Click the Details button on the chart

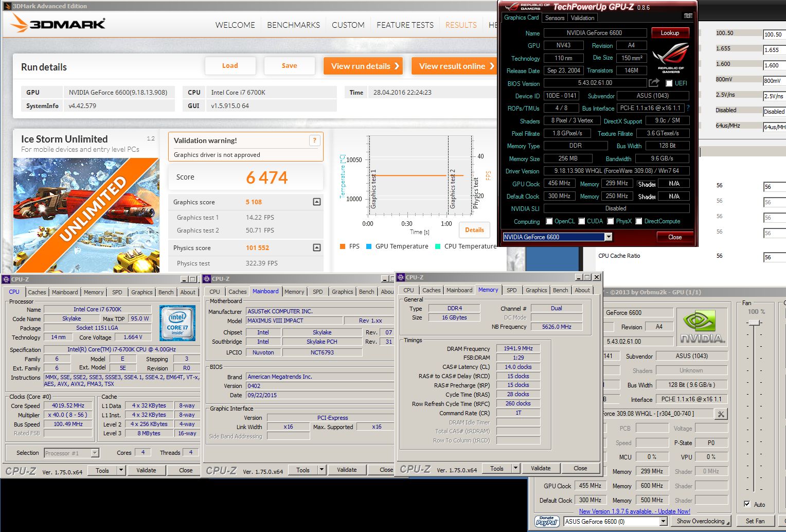click(474, 230)
